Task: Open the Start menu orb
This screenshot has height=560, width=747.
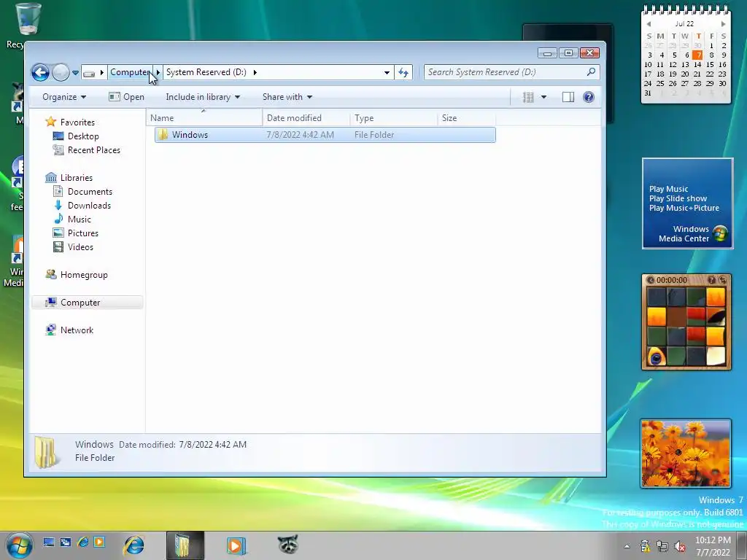Action: [20, 545]
